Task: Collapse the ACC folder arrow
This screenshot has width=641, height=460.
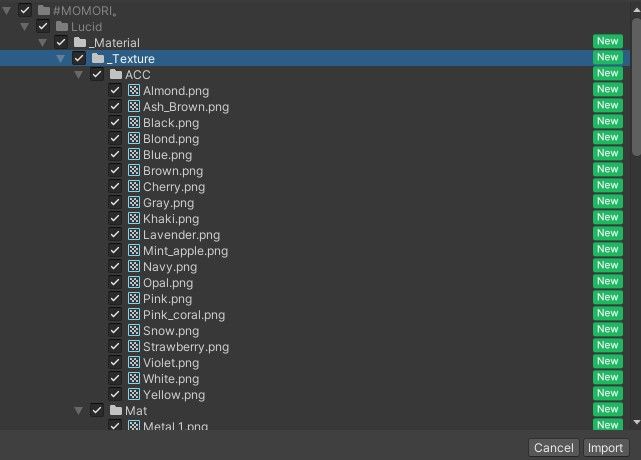Action: 78,74
